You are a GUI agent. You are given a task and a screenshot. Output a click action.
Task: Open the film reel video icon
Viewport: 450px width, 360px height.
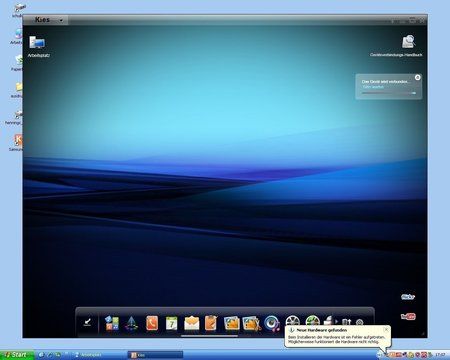coord(293,322)
